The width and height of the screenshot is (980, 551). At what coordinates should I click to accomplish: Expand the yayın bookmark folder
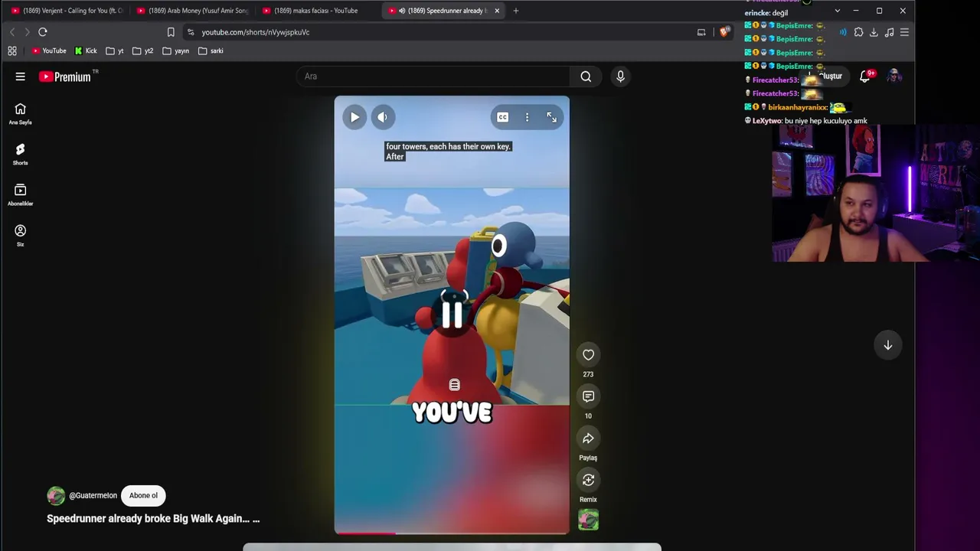tap(176, 51)
